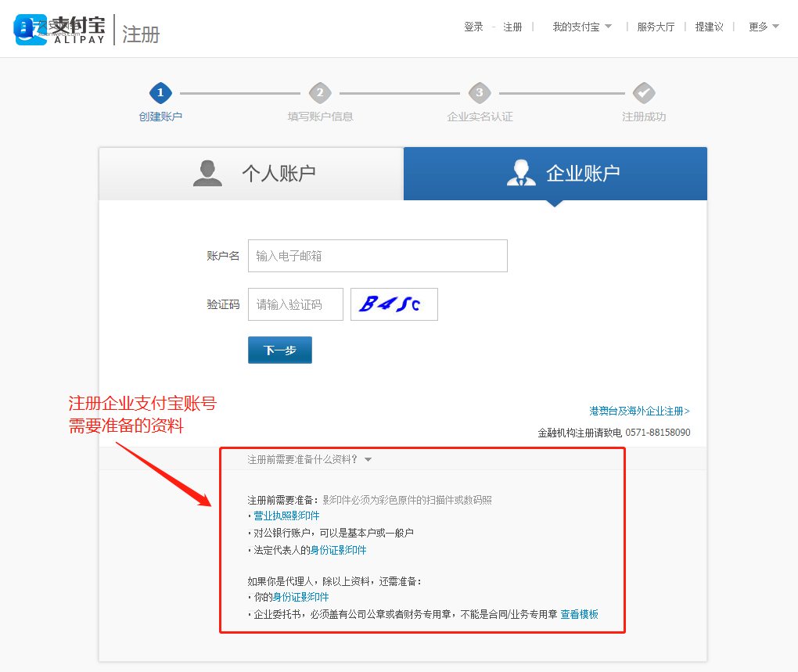Click the 创建账户 step label
This screenshot has height=672, width=798.
coord(160,117)
